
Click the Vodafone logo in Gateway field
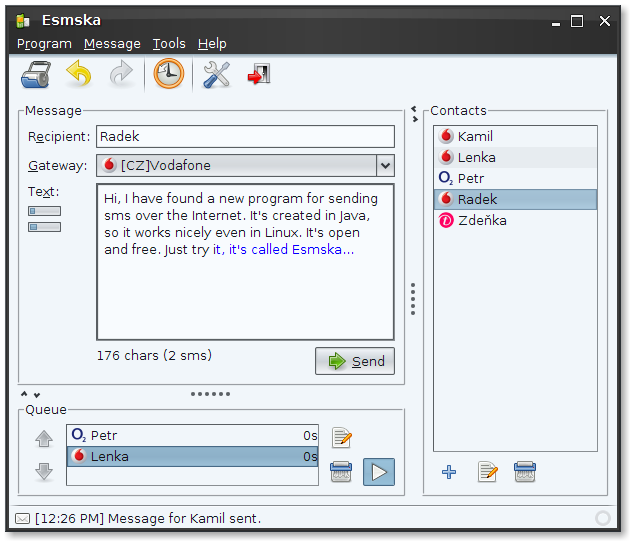pos(108,165)
